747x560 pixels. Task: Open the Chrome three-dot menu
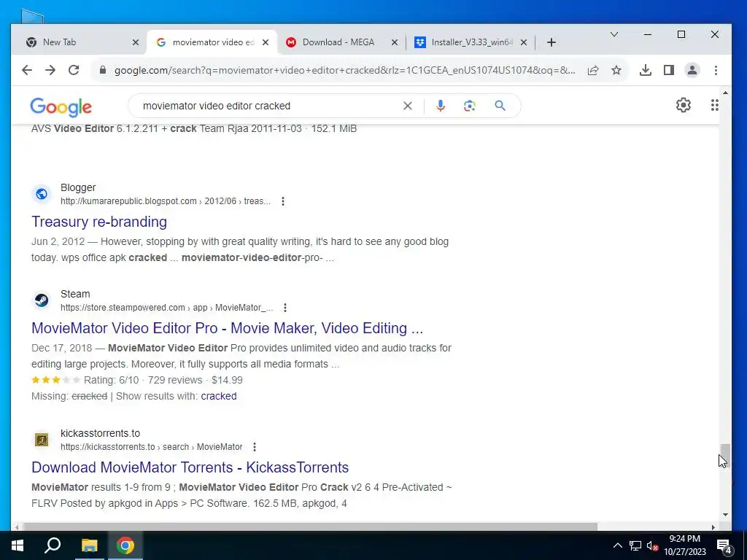click(716, 71)
